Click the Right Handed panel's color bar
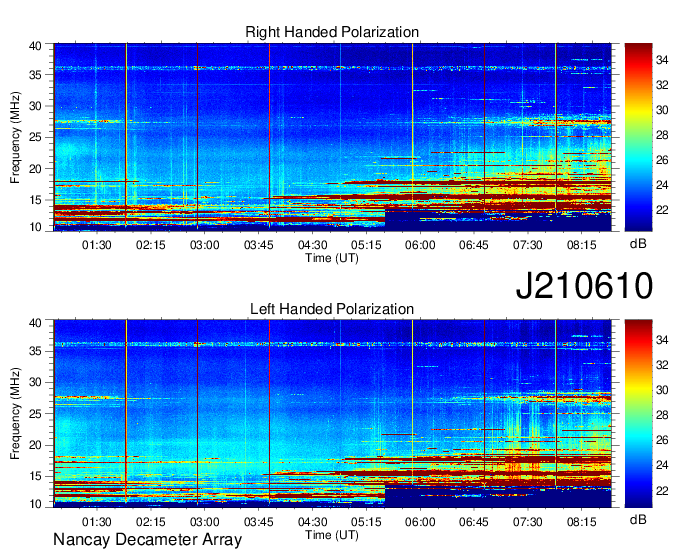This screenshot has height=552, width=680. pyautogui.click(x=638, y=137)
